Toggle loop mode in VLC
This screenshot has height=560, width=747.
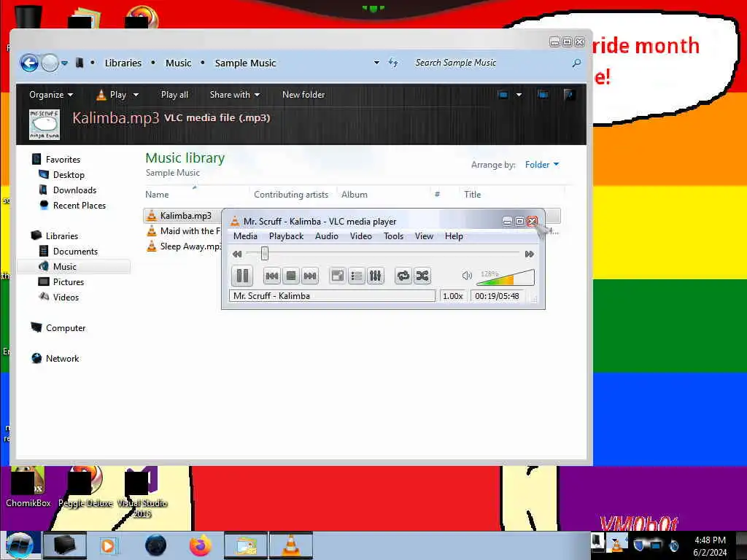tap(403, 276)
